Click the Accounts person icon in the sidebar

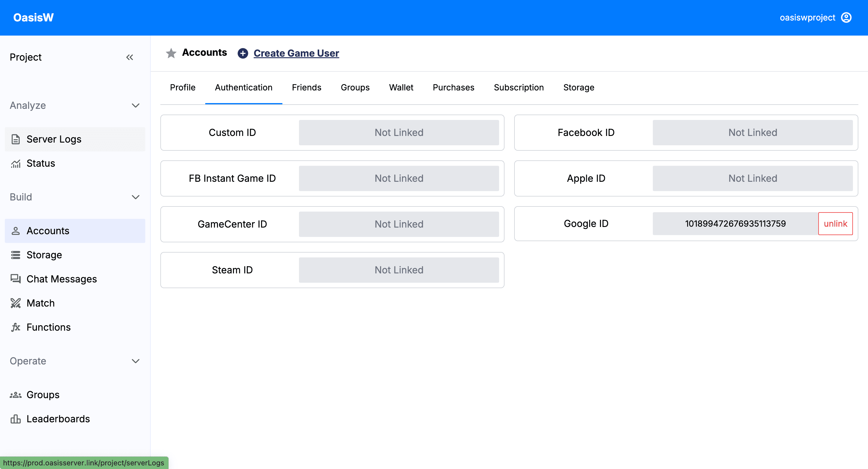pos(15,231)
